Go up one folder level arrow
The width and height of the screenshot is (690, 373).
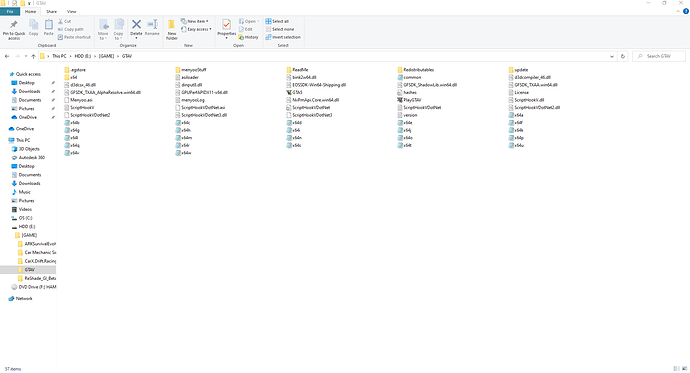33,56
